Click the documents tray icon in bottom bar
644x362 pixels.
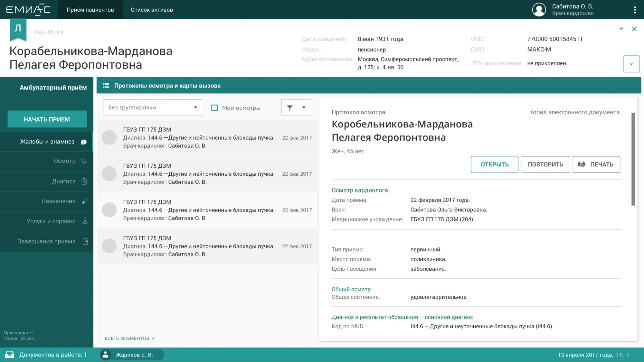[x=10, y=355]
